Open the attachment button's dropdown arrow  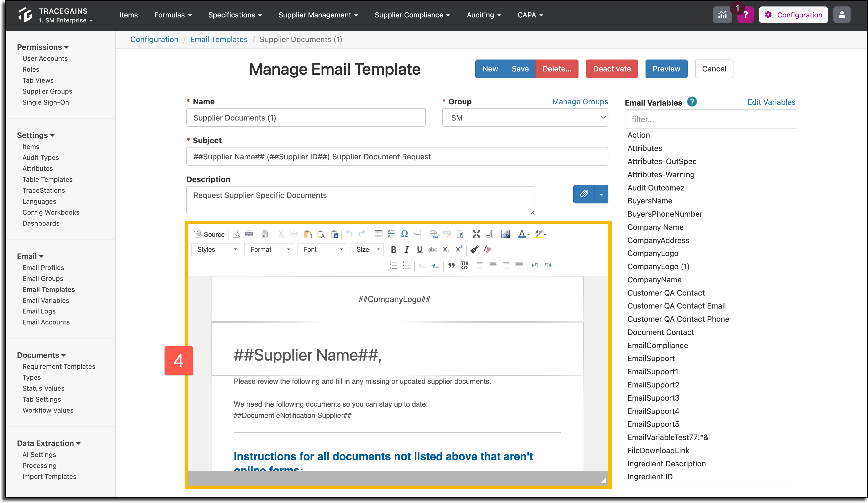point(601,194)
